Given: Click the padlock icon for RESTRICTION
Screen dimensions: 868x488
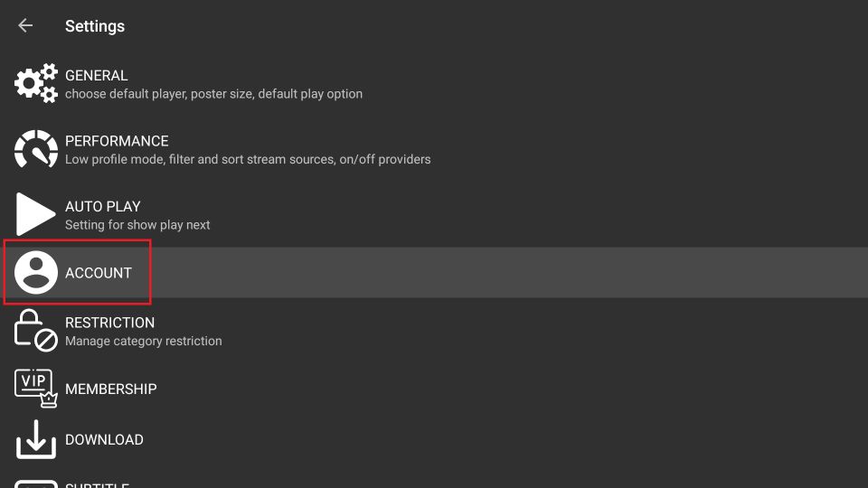Looking at the screenshot, I should (36, 331).
